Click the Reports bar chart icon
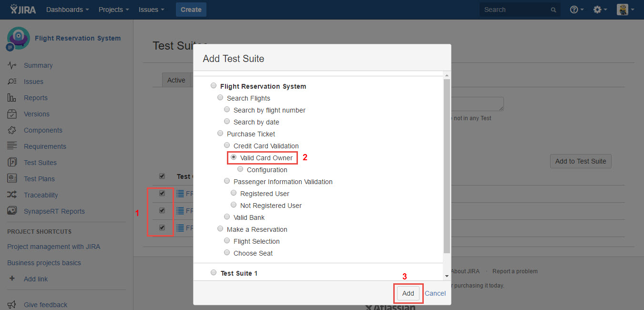 pos(12,98)
